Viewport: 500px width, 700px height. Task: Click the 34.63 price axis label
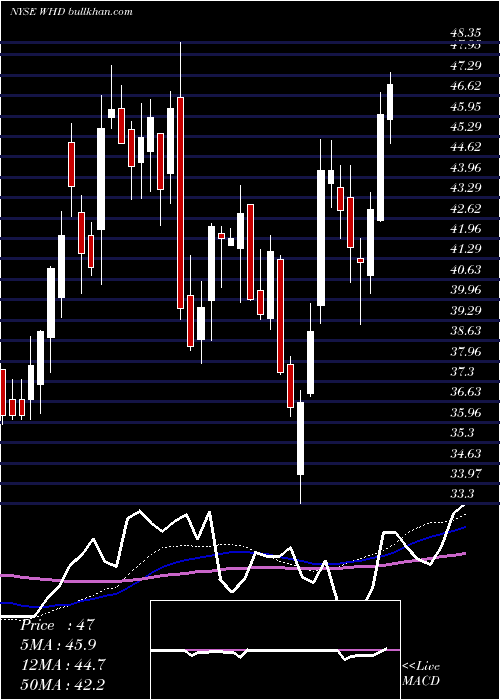465,454
